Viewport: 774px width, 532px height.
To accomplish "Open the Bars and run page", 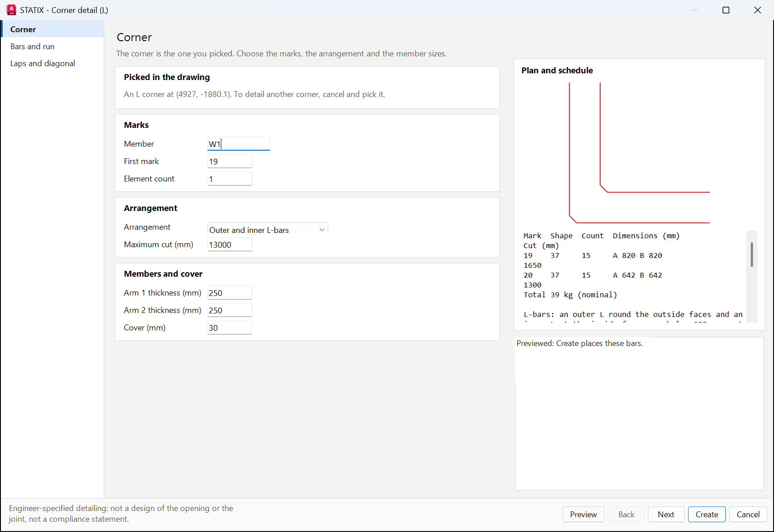I will tap(52, 46).
